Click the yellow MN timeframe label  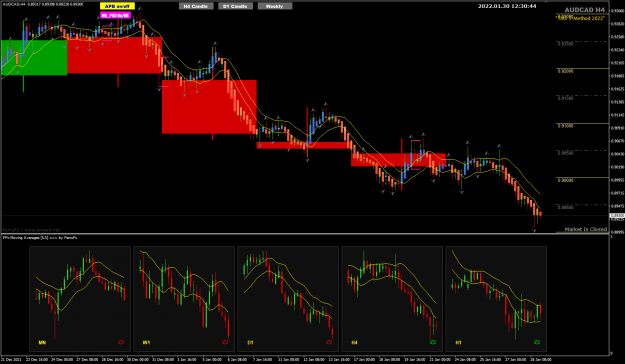(42, 342)
